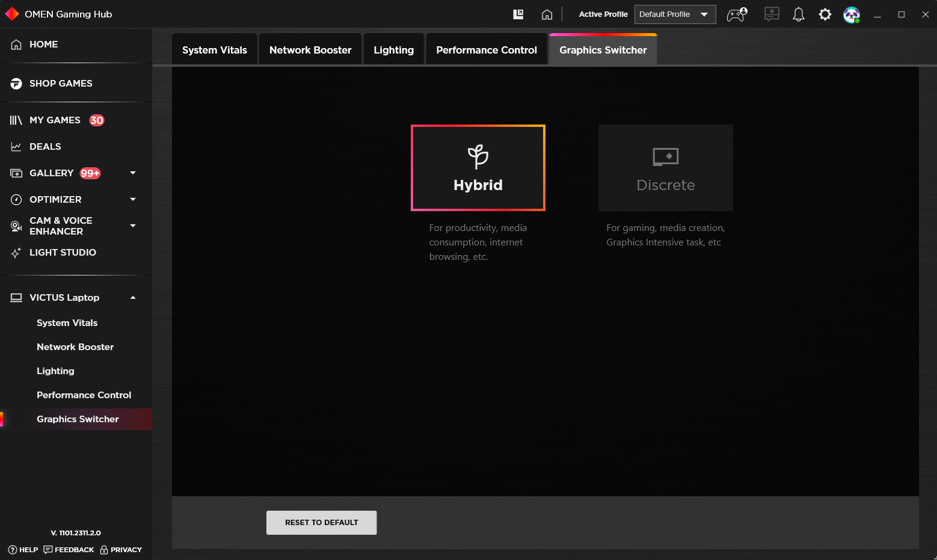
Task: Select the Graphics Switcher tab
Action: pyautogui.click(x=603, y=50)
